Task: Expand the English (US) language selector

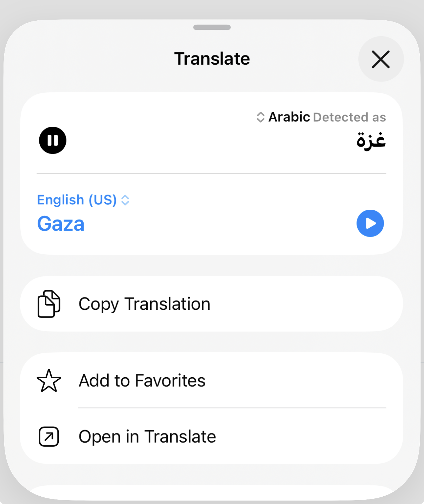Action: tap(83, 200)
